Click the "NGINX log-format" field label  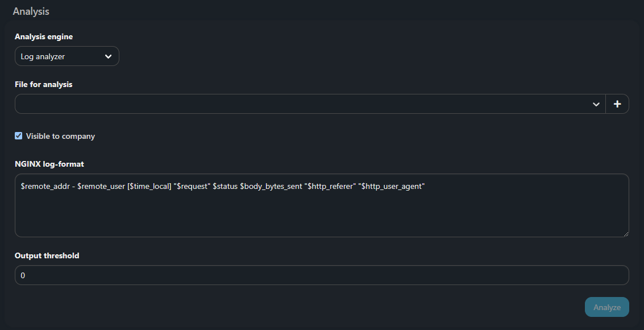click(x=49, y=164)
